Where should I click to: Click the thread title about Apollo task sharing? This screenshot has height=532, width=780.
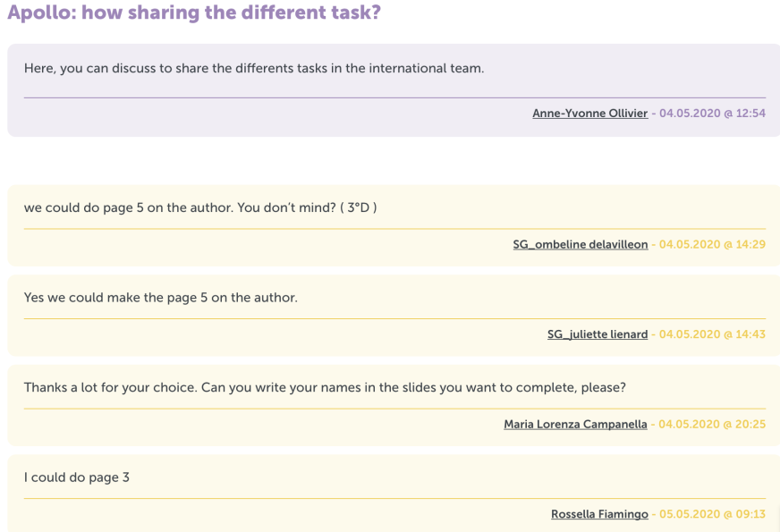click(x=194, y=12)
